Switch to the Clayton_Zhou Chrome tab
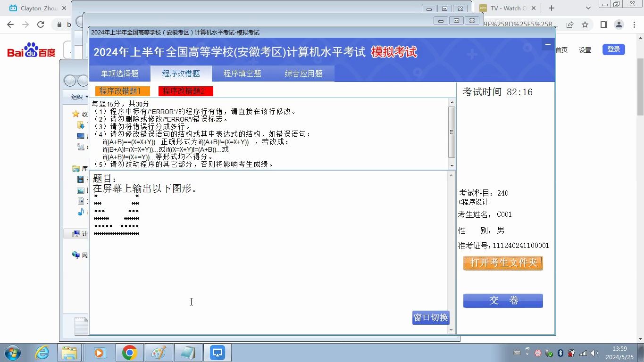 pos(37,8)
